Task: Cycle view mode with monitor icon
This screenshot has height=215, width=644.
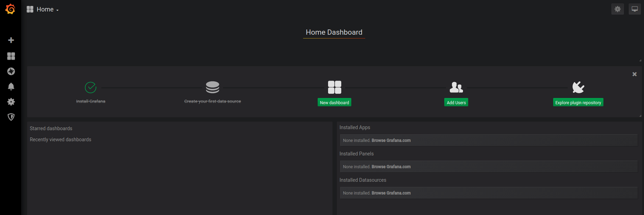Action: coord(635,9)
